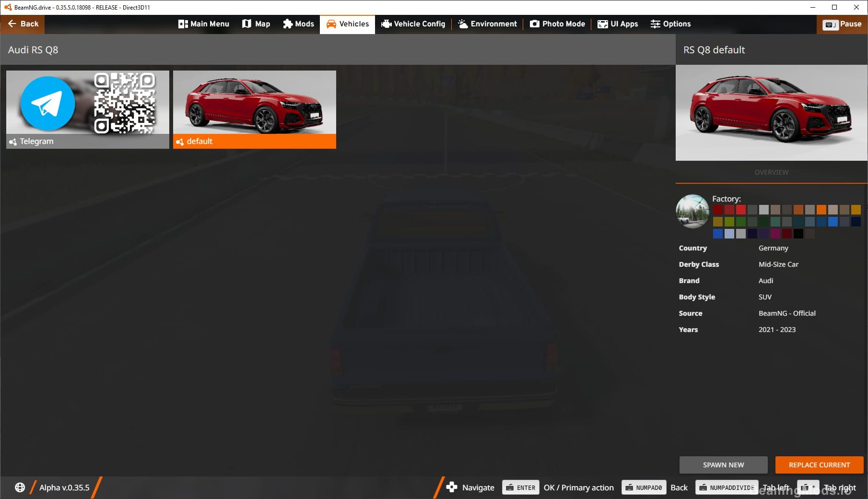
Task: Click the large RS Q8 default preview image
Action: 772,113
